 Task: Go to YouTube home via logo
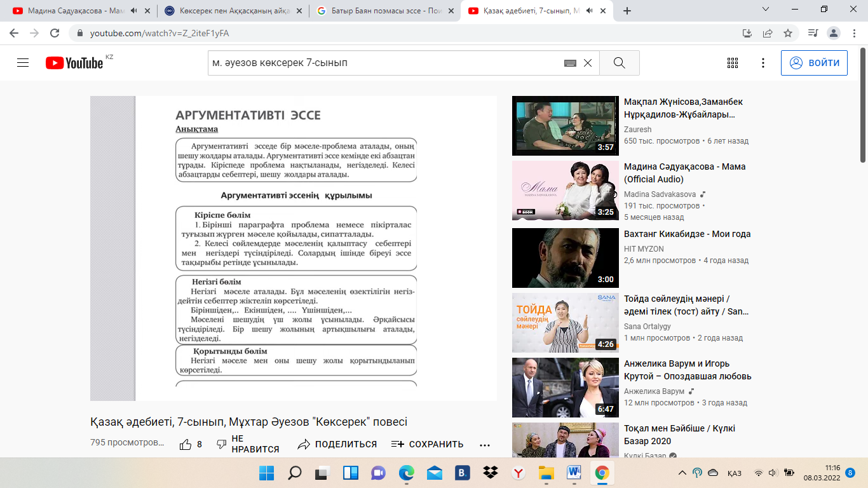pos(74,63)
